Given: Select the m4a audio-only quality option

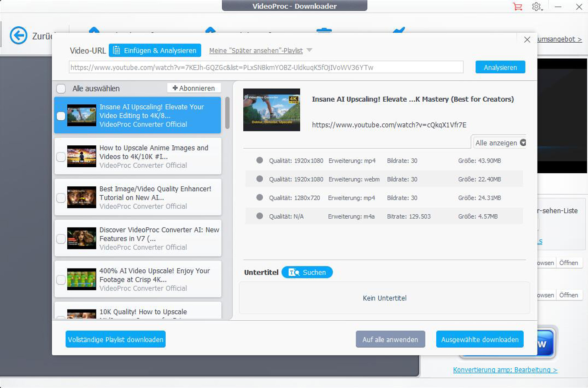Looking at the screenshot, I should (259, 216).
